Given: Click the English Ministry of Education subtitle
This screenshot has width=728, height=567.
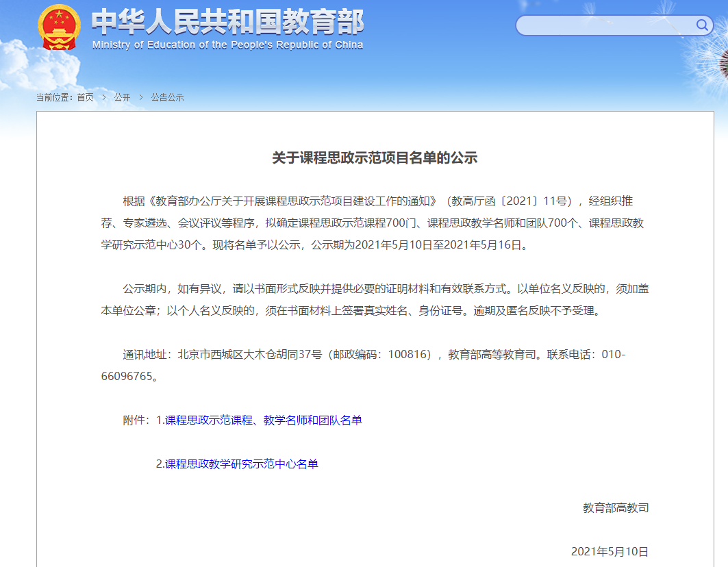Looking at the screenshot, I should pyautogui.click(x=227, y=45).
